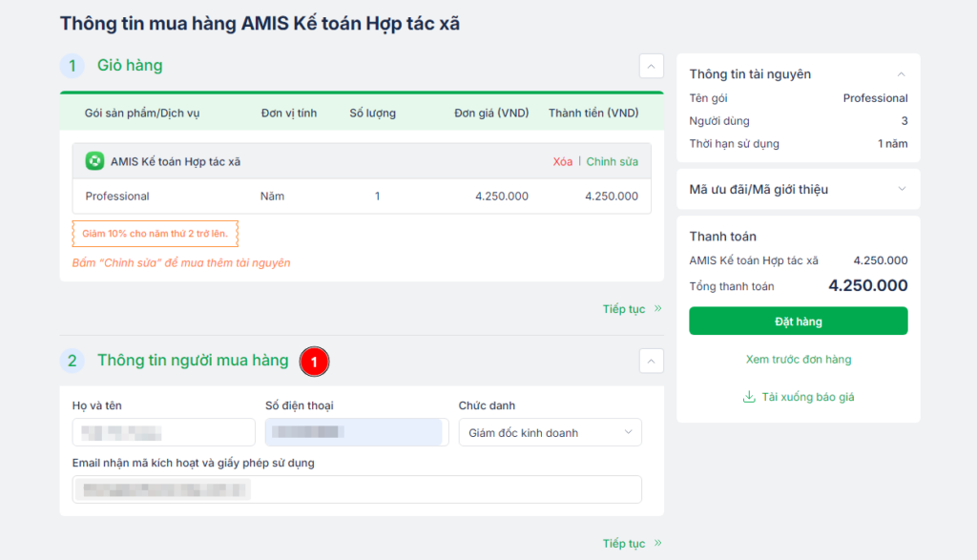Screen dimensions: 977x560
Task: Click Tiếp tục below the buyer information form
Action: point(632,543)
